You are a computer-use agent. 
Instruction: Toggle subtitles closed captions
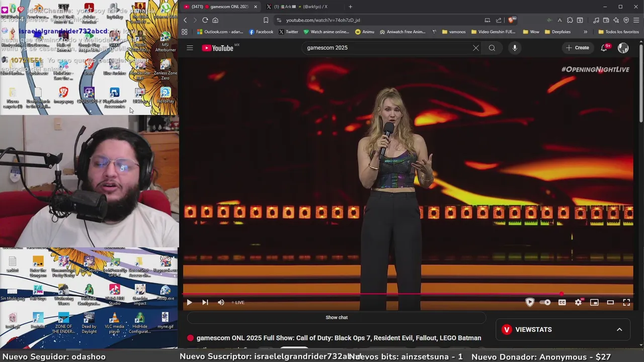coord(562,302)
